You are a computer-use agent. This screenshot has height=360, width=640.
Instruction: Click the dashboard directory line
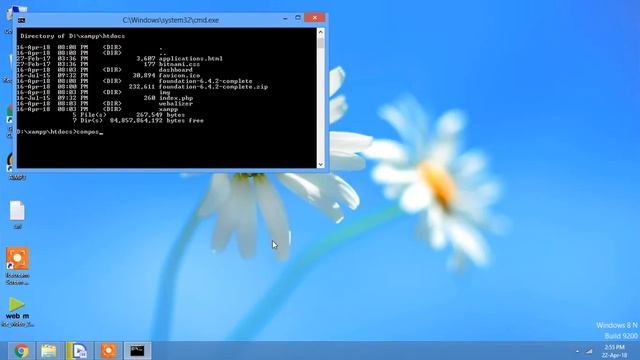coord(104,70)
